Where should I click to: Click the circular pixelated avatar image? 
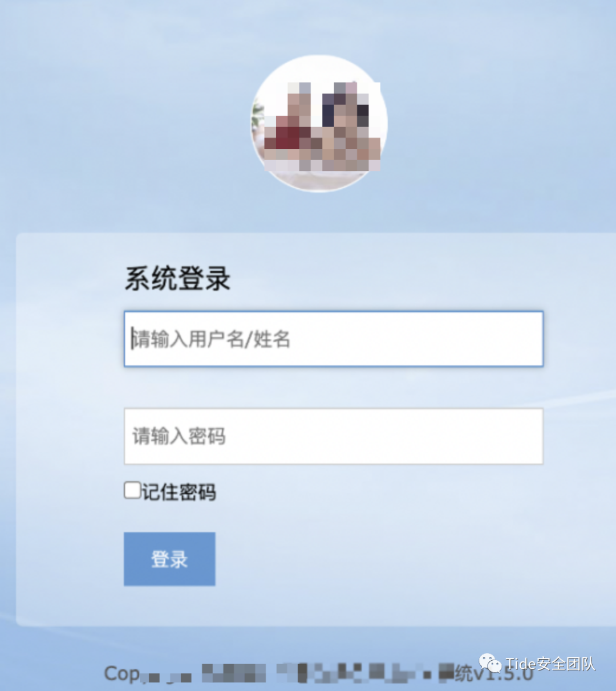[319, 124]
